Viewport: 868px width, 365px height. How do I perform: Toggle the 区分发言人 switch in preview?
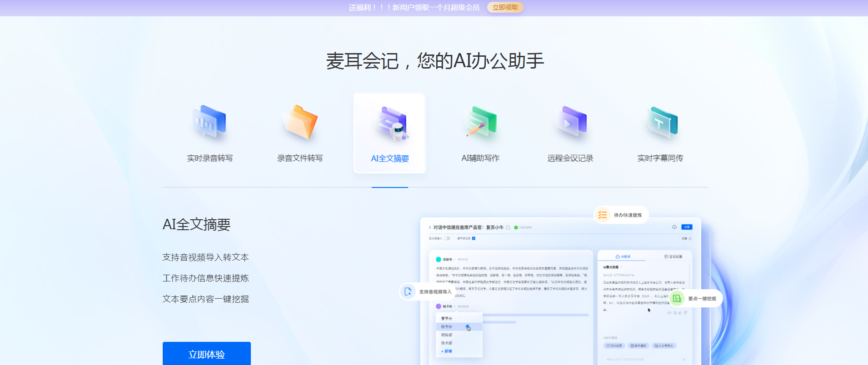[447, 238]
